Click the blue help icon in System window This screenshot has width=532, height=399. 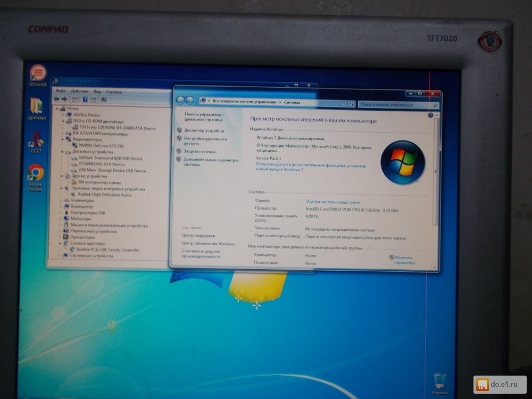(430, 115)
